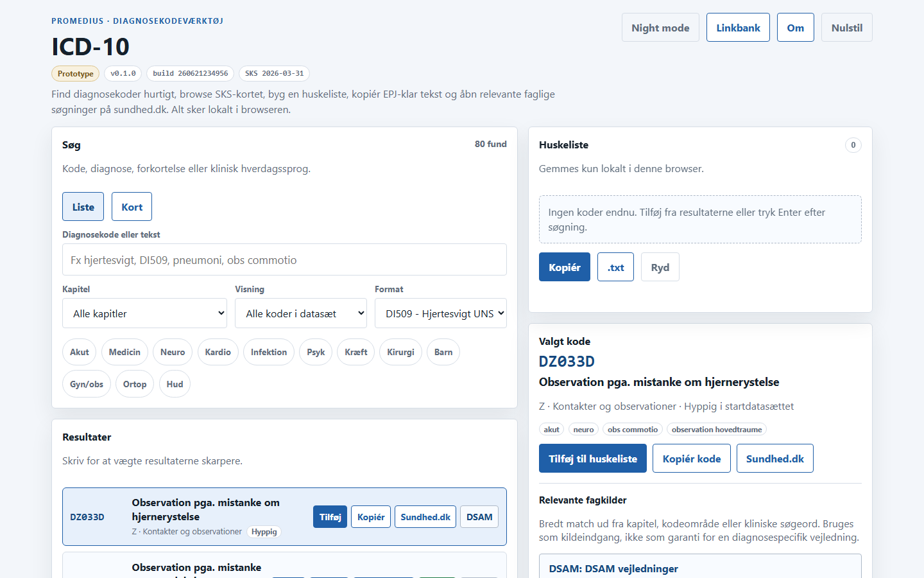The width and height of the screenshot is (924, 578).
Task: Click the 'neuro' tag under Valgt kode
Action: [583, 430]
